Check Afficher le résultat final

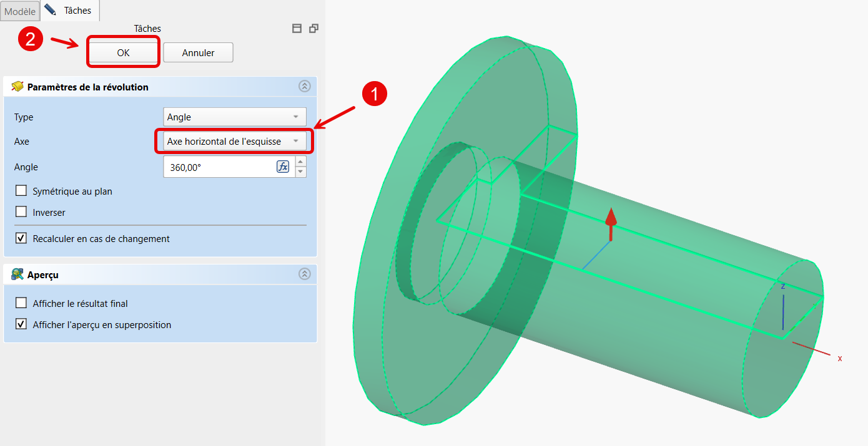coord(21,303)
